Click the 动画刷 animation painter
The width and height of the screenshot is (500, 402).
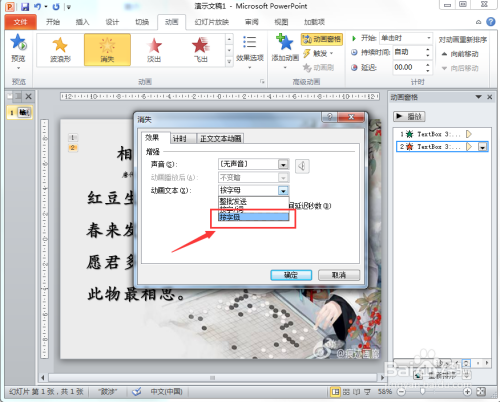(x=318, y=68)
